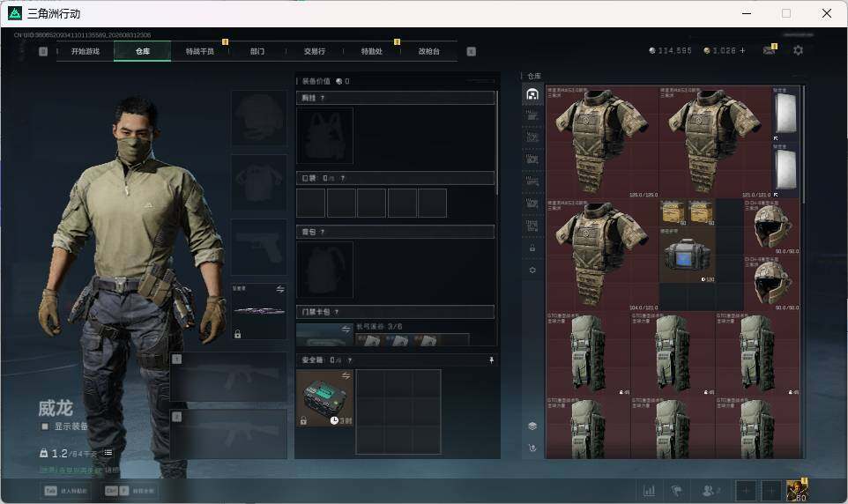Click the first plus squad invite slot

[746, 491]
